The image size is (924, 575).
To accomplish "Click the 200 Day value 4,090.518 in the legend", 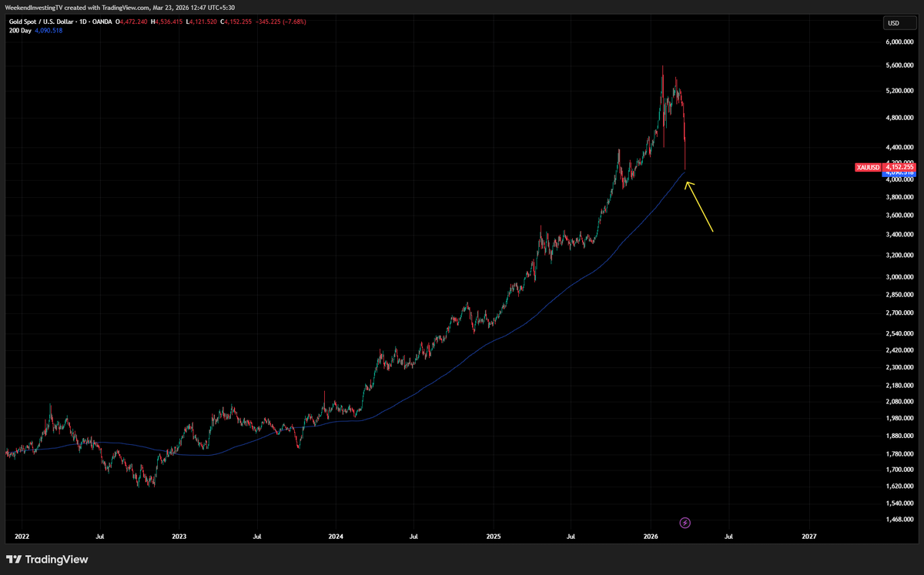I will (49, 30).
